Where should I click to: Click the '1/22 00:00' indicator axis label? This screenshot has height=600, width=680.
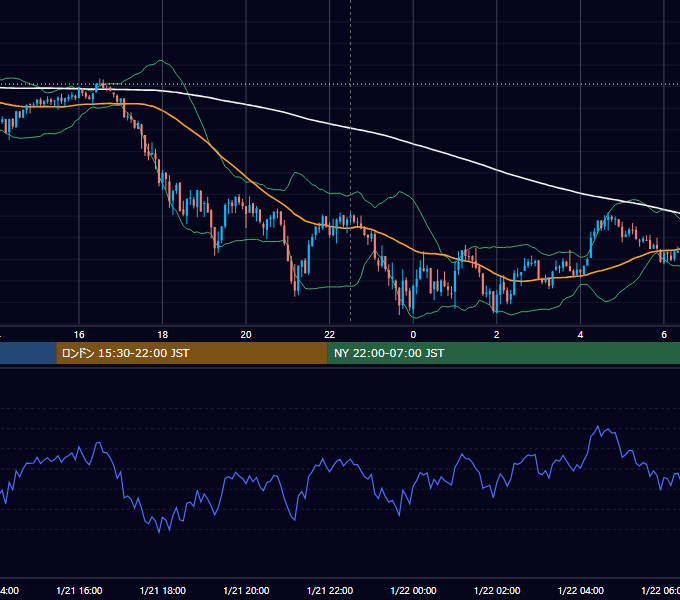pyautogui.click(x=413, y=590)
